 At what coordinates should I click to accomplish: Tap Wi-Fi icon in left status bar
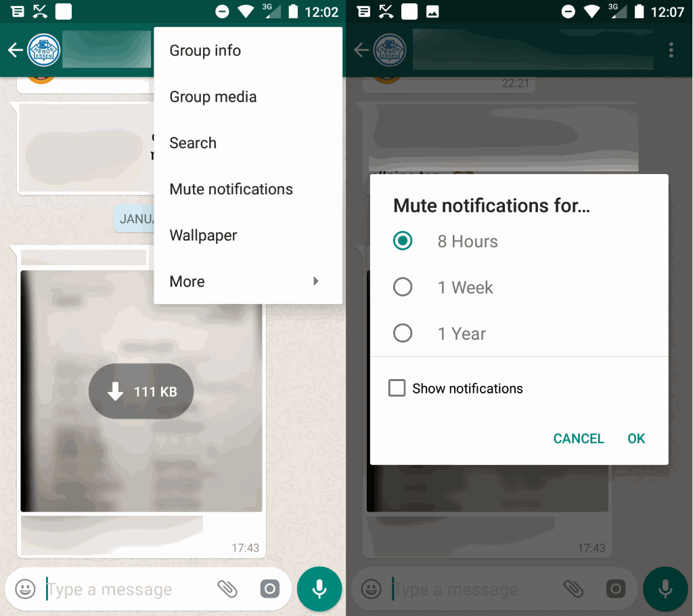246,12
